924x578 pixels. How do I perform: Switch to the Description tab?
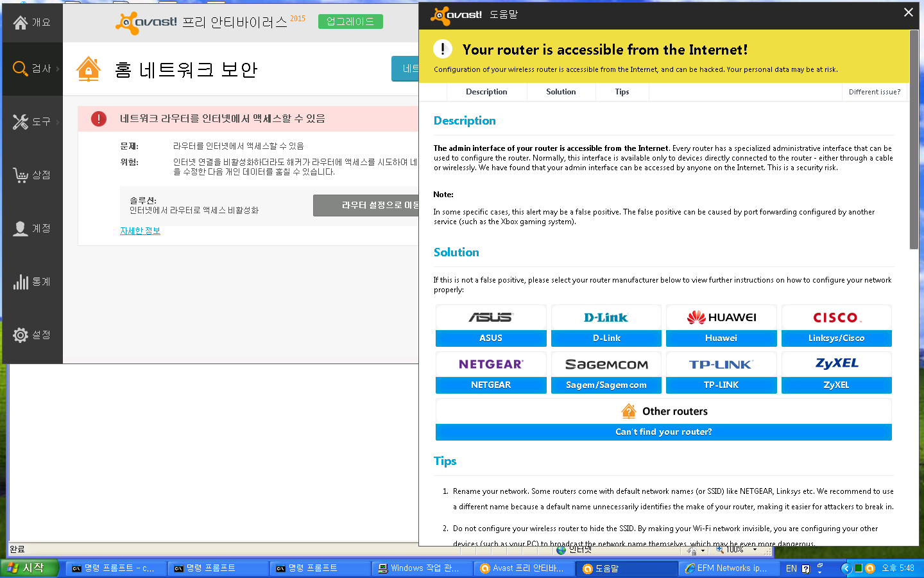[x=486, y=92]
